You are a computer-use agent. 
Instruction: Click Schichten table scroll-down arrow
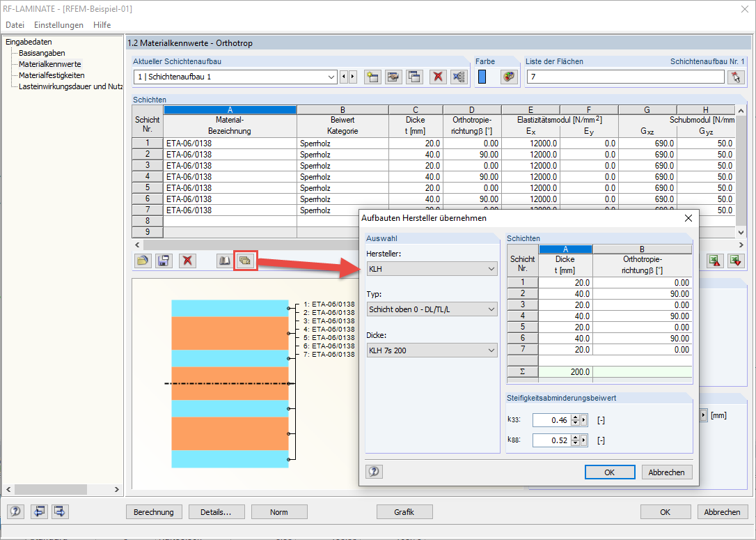[741, 233]
